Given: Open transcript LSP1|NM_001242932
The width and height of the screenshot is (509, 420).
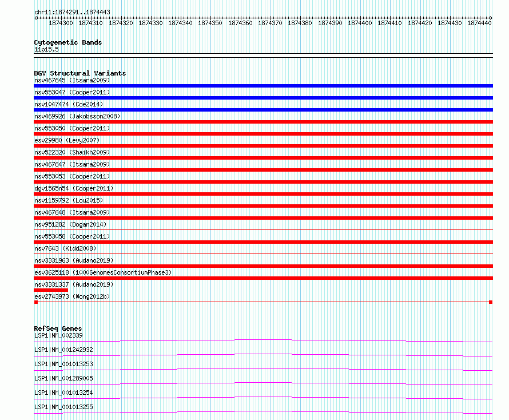Looking at the screenshot, I should pyautogui.click(x=63, y=350).
